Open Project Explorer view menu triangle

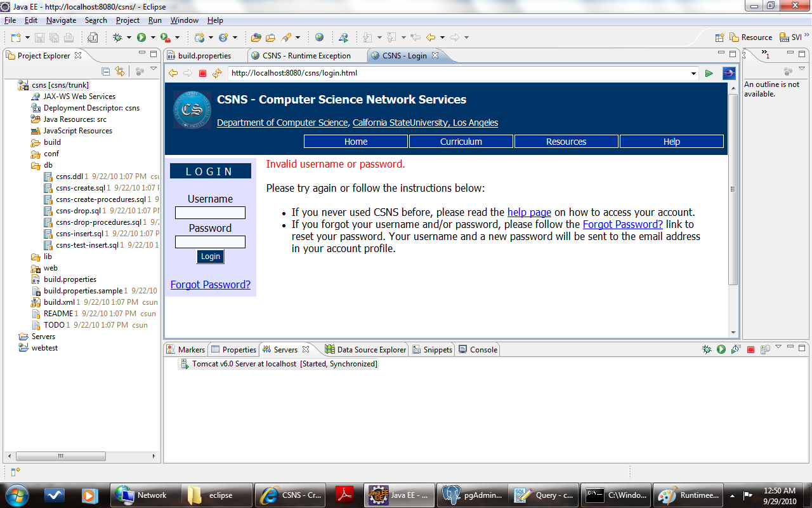pyautogui.click(x=154, y=69)
